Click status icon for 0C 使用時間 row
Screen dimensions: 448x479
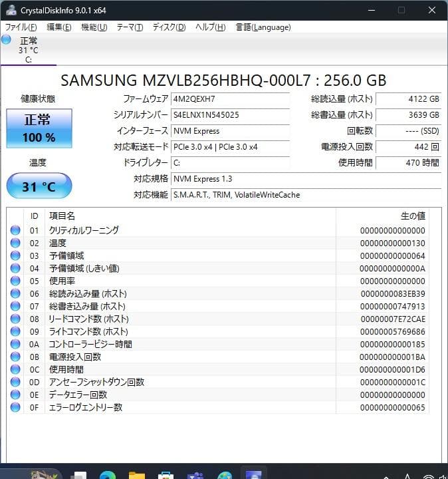click(15, 369)
